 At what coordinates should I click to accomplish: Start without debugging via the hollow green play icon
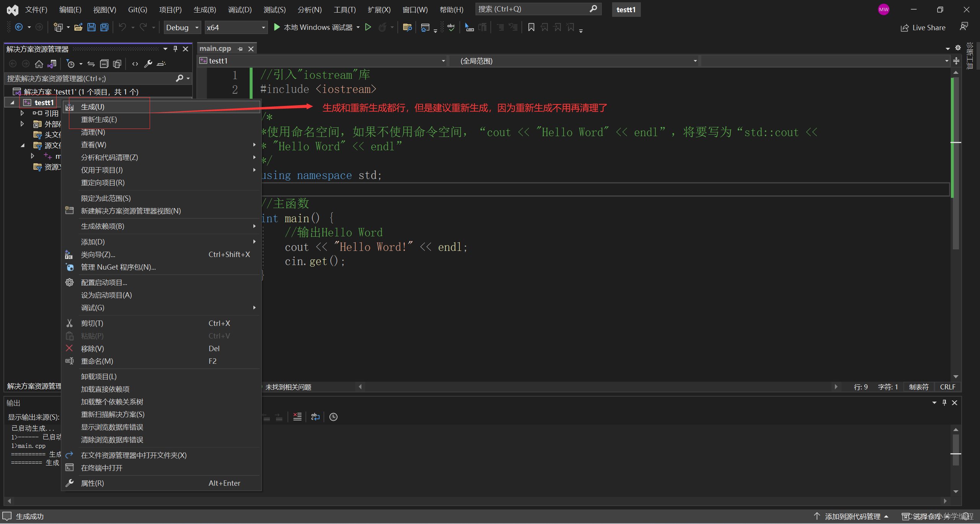(x=368, y=27)
